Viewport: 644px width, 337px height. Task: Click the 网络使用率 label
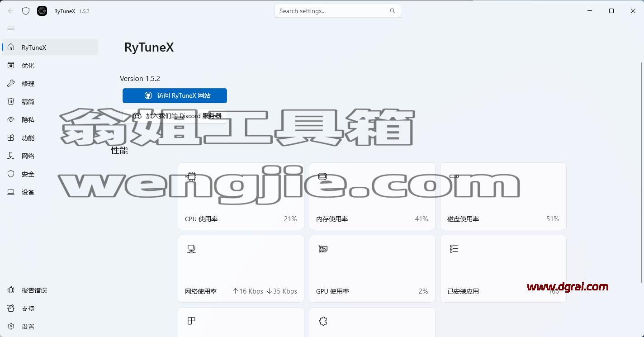click(201, 291)
